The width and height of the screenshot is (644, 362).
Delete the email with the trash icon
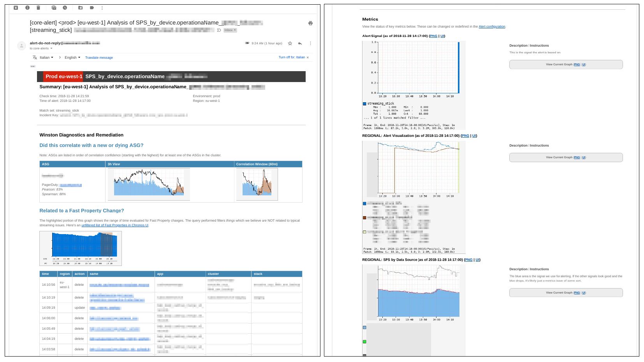(x=38, y=8)
